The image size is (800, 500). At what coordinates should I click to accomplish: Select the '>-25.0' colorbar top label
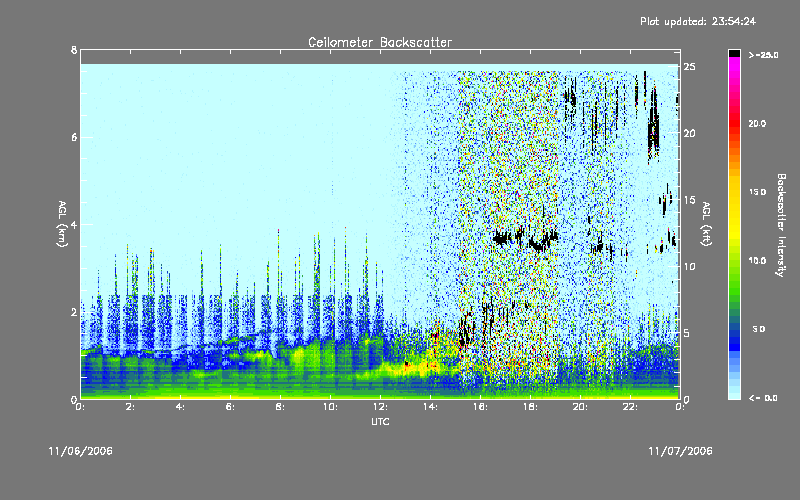pos(763,55)
